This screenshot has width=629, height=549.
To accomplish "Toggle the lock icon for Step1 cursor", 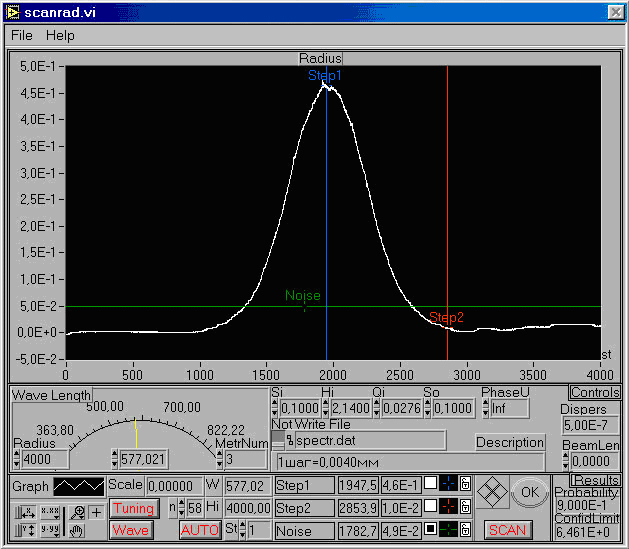I will tap(466, 485).
